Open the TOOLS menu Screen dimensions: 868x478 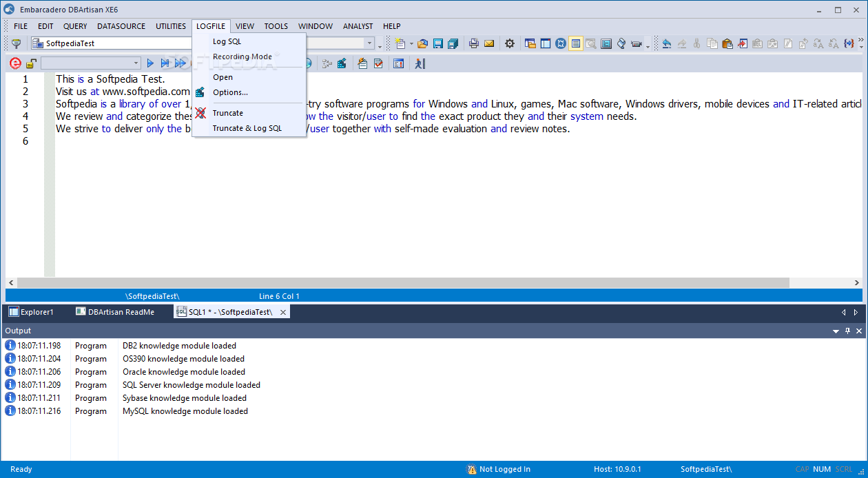tap(276, 26)
